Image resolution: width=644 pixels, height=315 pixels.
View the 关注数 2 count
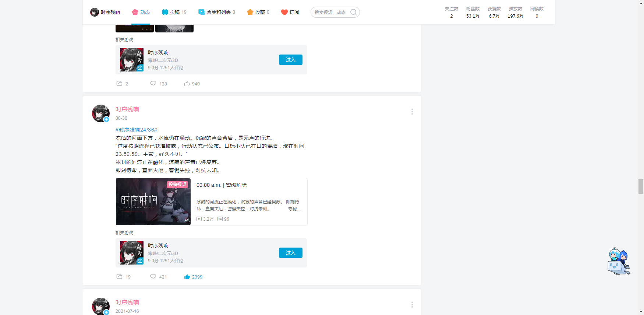(452, 12)
